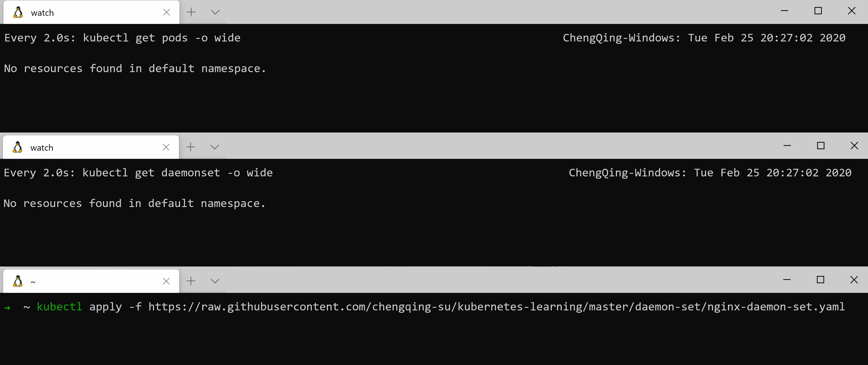Open a new tab in the pods watch window

[x=191, y=13]
